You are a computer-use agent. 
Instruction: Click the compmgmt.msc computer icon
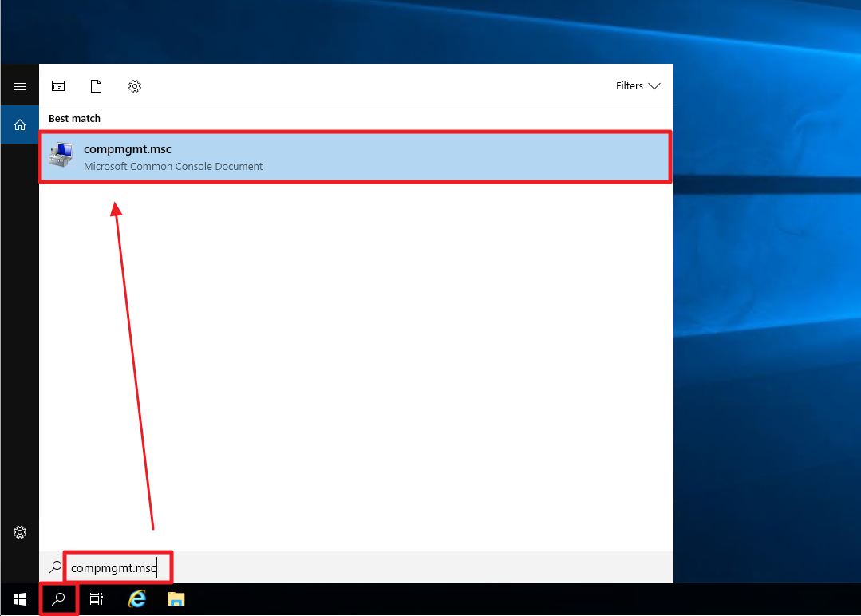pyautogui.click(x=61, y=155)
